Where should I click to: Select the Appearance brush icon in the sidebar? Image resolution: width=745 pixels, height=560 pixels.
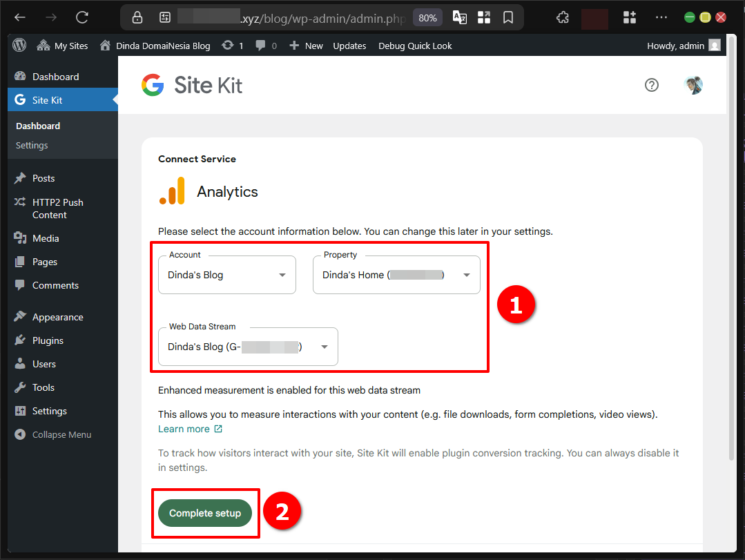(x=21, y=316)
